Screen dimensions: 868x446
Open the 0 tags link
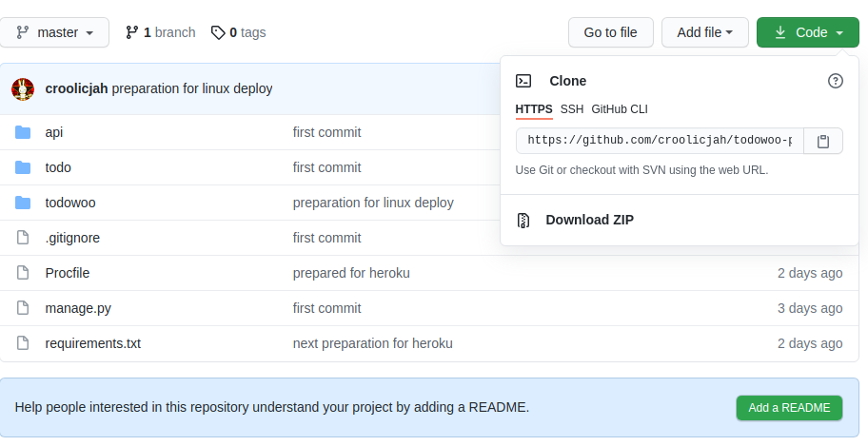coord(239,32)
